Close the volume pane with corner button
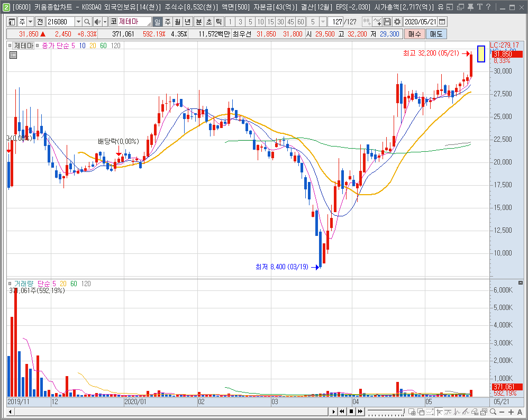The width and height of the screenshot is (528, 420). click(521, 282)
